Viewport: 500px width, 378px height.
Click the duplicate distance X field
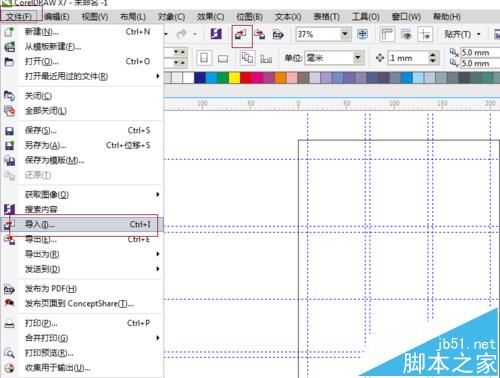[x=480, y=52]
